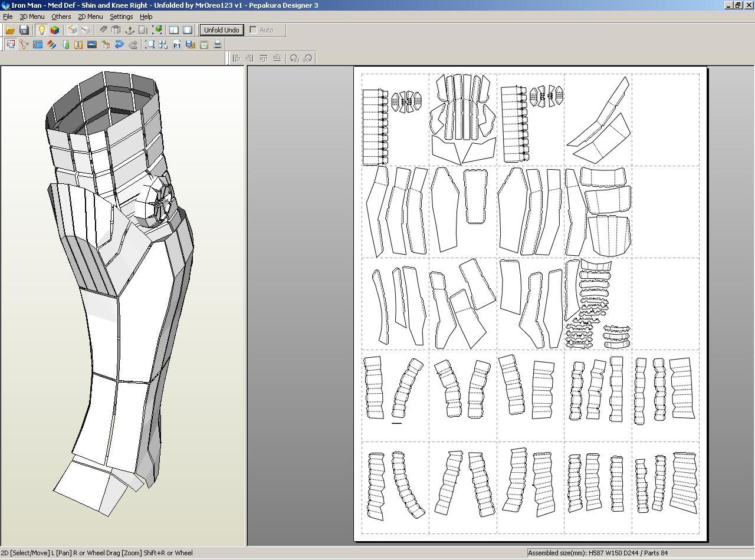Click the gray pillars icon
The width and height of the screenshot is (755, 560).
(x=116, y=30)
